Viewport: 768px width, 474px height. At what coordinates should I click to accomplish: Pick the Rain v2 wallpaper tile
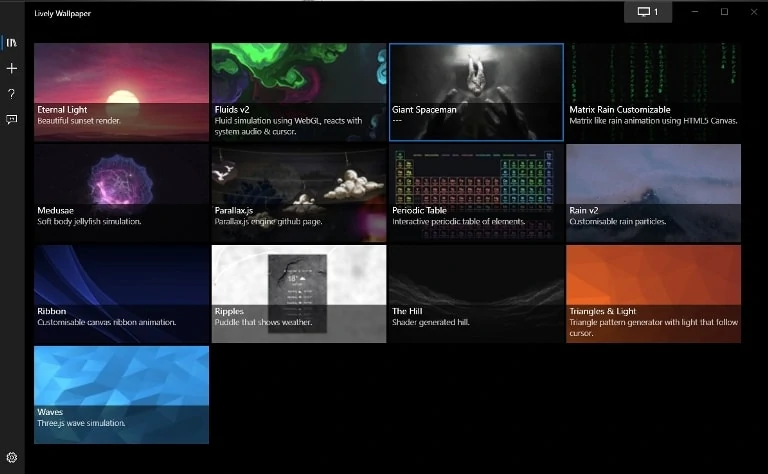pos(653,193)
